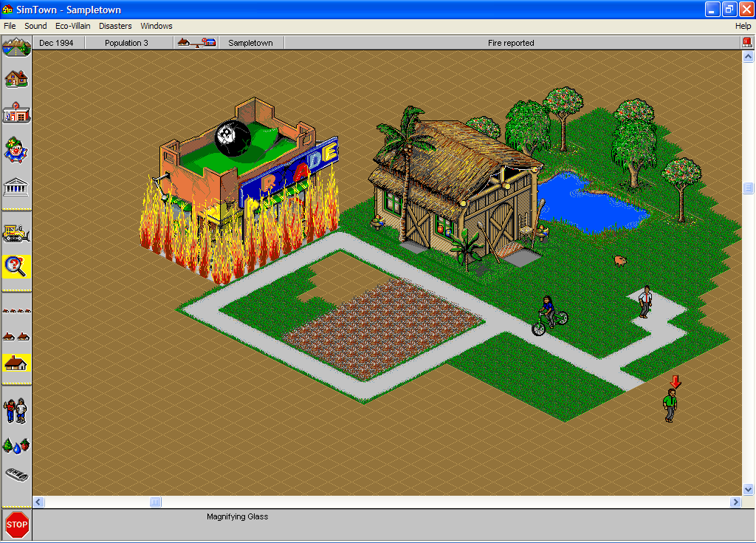Select the clown entertainment category
756x543 pixels.
pyautogui.click(x=16, y=151)
